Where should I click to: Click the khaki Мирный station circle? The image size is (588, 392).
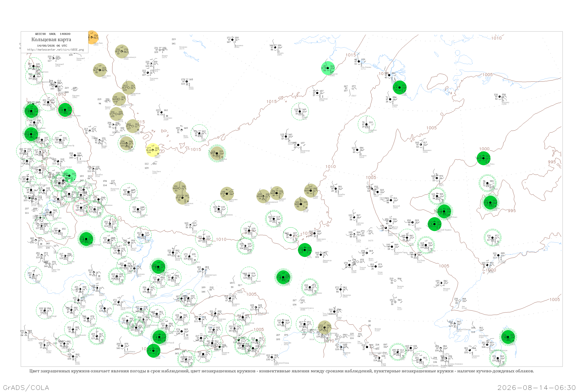point(277,193)
